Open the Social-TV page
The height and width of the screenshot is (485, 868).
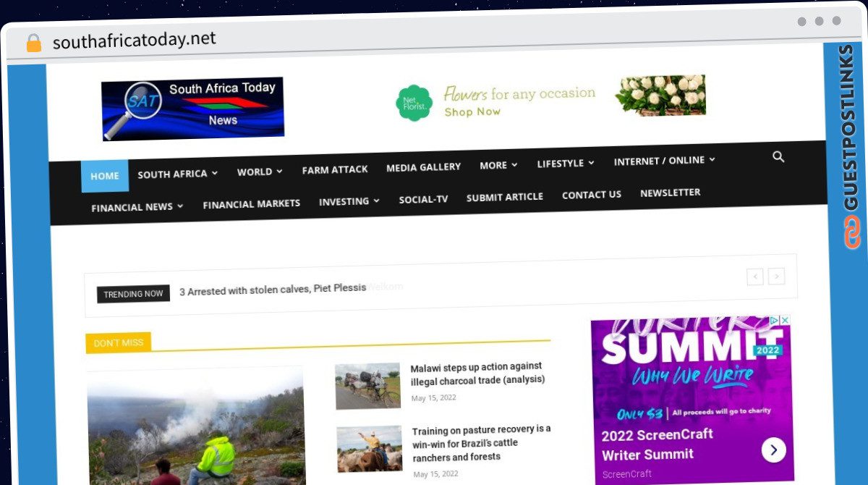click(x=423, y=199)
